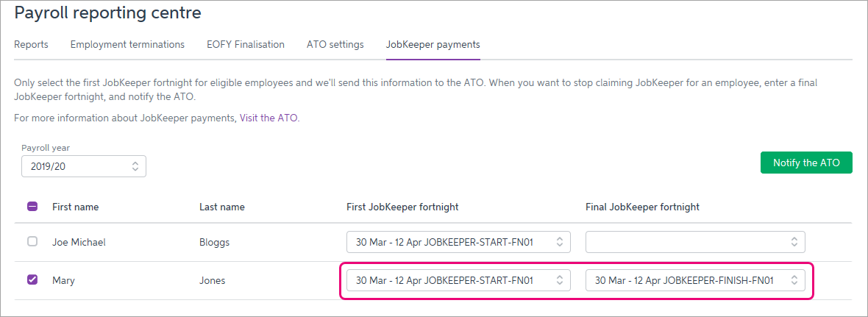
Task: Uncheck the checkbox for Mary
Action: (x=32, y=279)
